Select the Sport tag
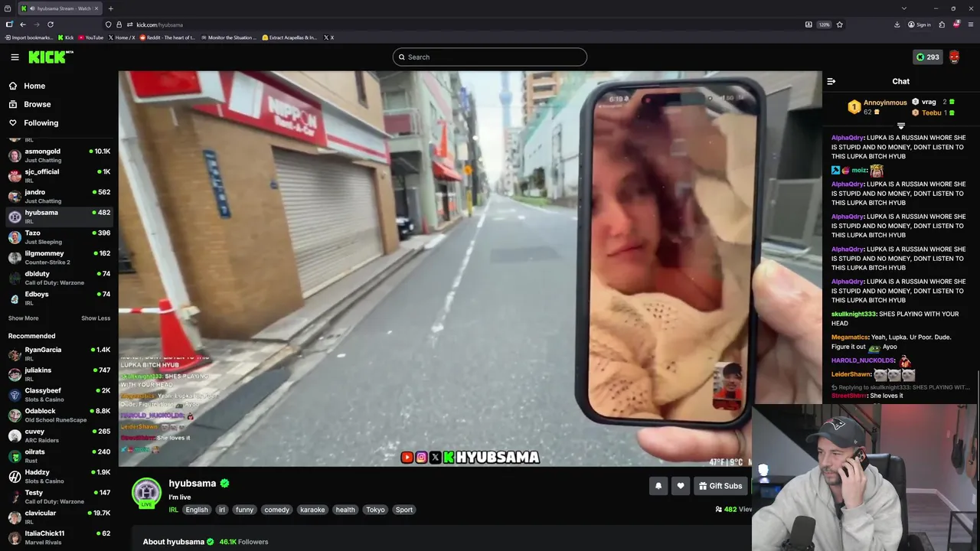The width and height of the screenshot is (980, 551). [404, 510]
